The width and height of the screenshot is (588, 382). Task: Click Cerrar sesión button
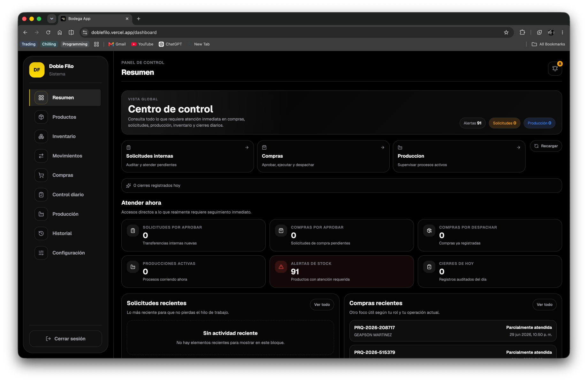click(x=65, y=339)
